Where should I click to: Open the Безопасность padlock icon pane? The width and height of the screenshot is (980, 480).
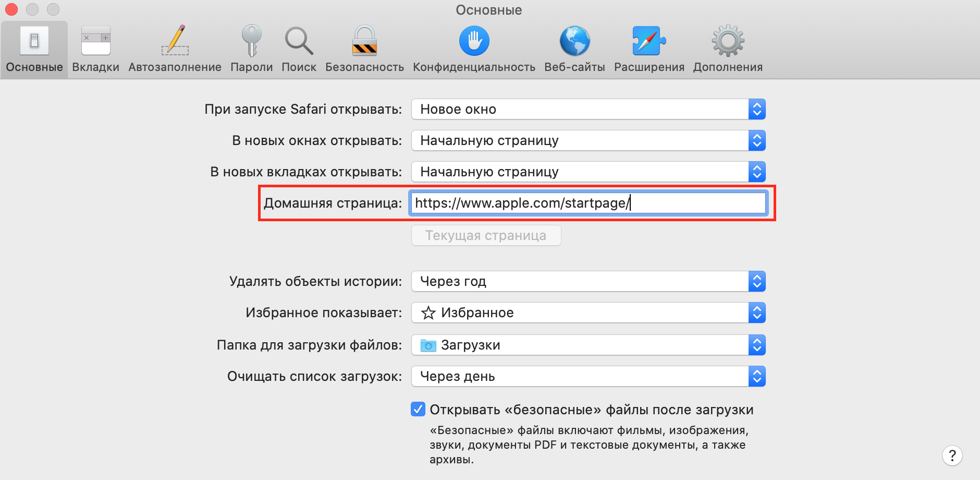click(364, 41)
